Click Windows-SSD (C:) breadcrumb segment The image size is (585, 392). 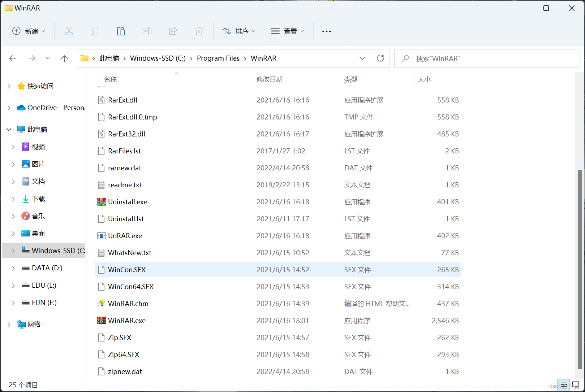[x=158, y=58]
